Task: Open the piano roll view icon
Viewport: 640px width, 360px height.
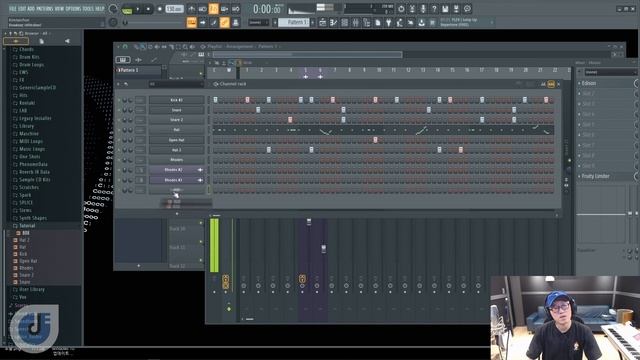Action: tap(333, 22)
